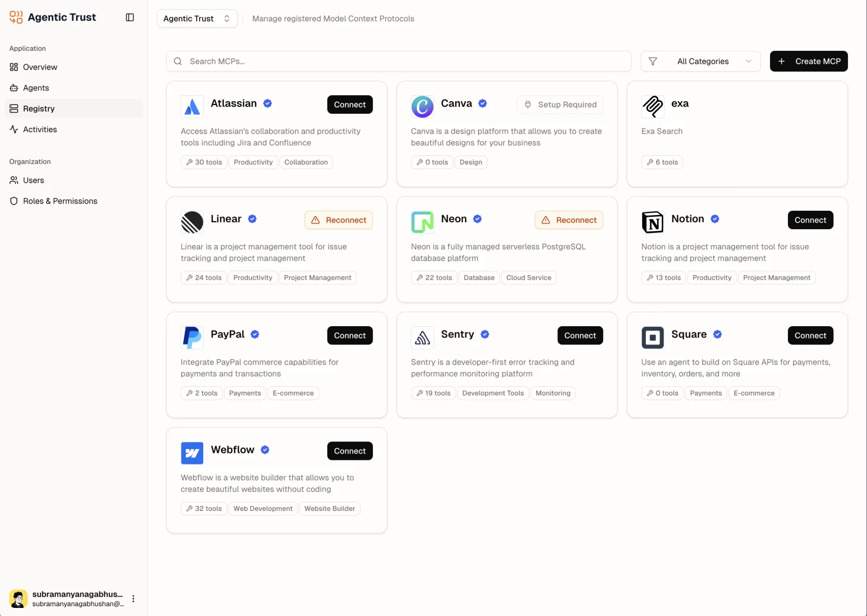Viewport: 867px width, 616px height.
Task: Click the 2 tools badge on PayPal
Action: click(202, 393)
